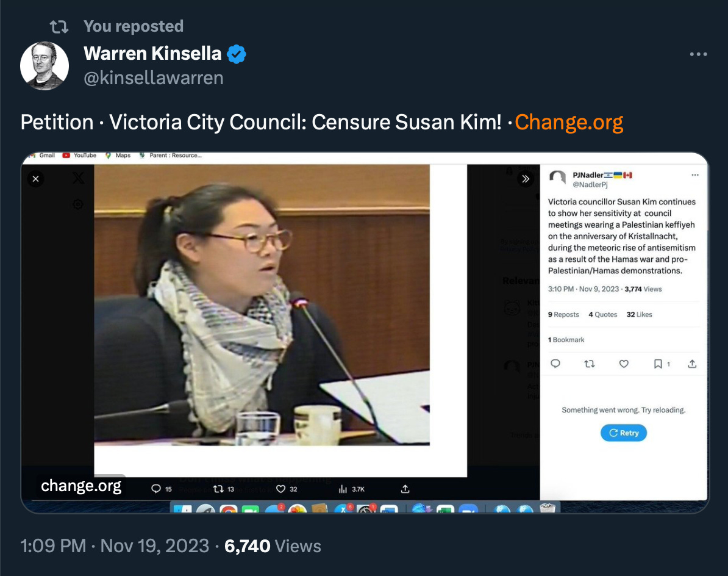The height and width of the screenshot is (576, 728).
Task: Collapse the sidebar with the double-chevron icon
Action: [x=526, y=179]
